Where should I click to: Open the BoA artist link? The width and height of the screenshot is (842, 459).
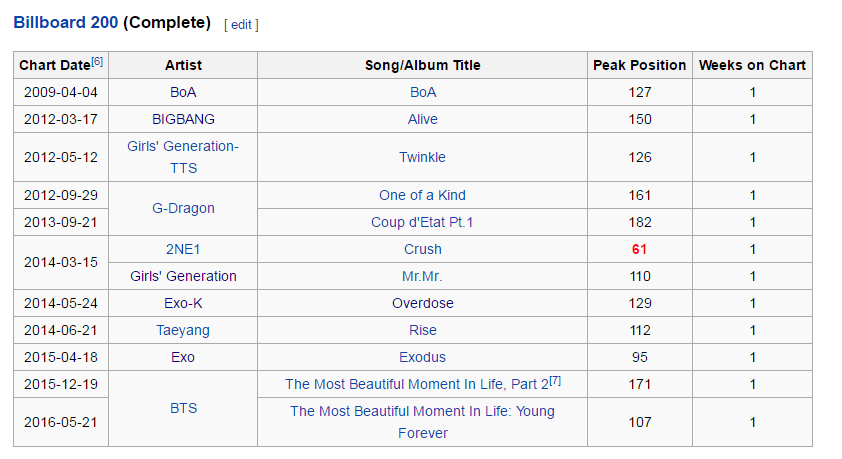183,92
